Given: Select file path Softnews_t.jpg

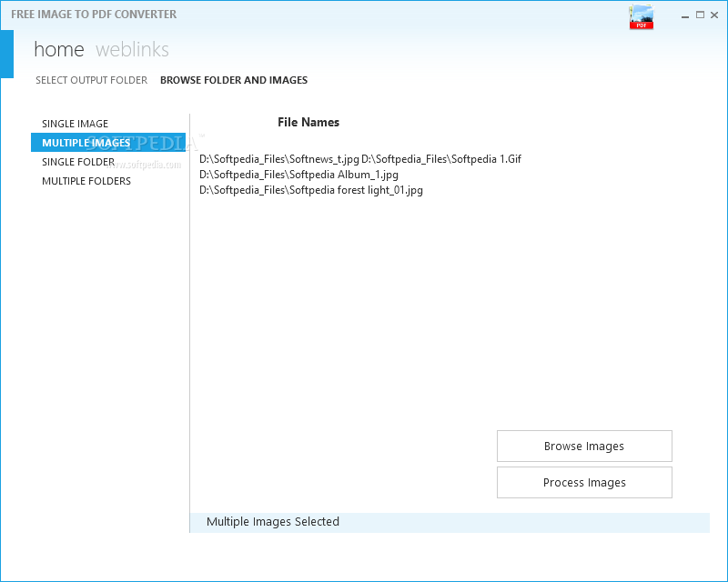Looking at the screenshot, I should (x=279, y=159).
